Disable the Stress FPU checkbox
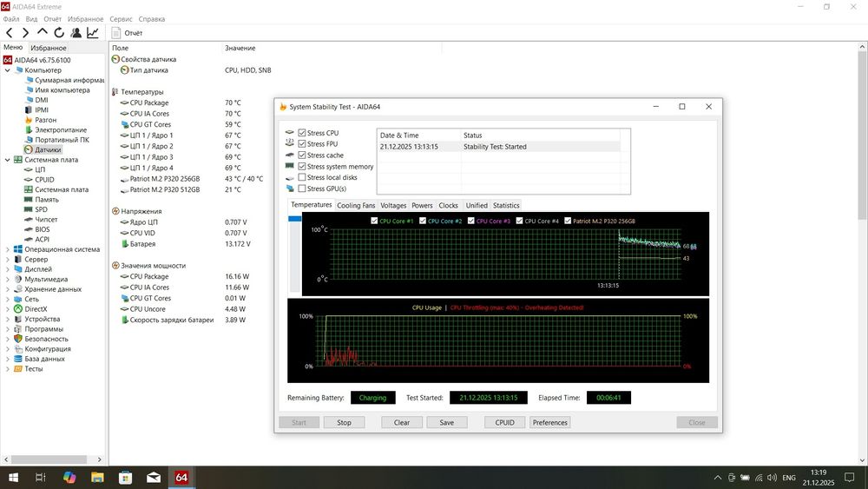The image size is (868, 489). [302, 144]
